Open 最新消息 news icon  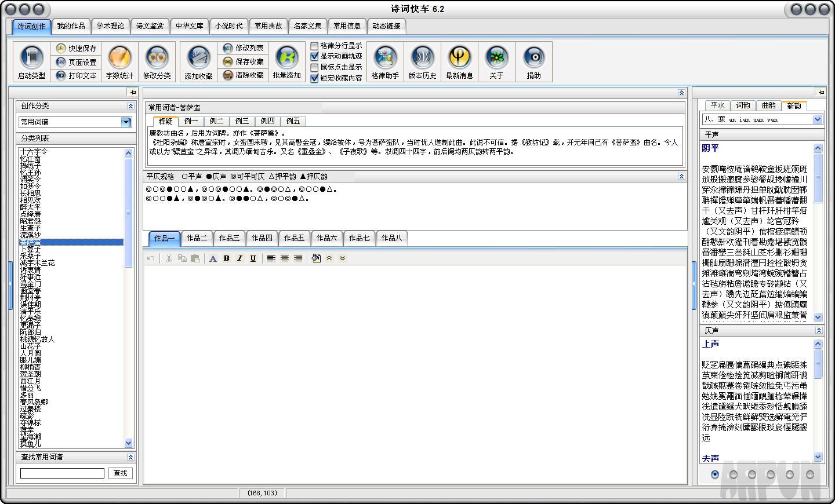459,58
